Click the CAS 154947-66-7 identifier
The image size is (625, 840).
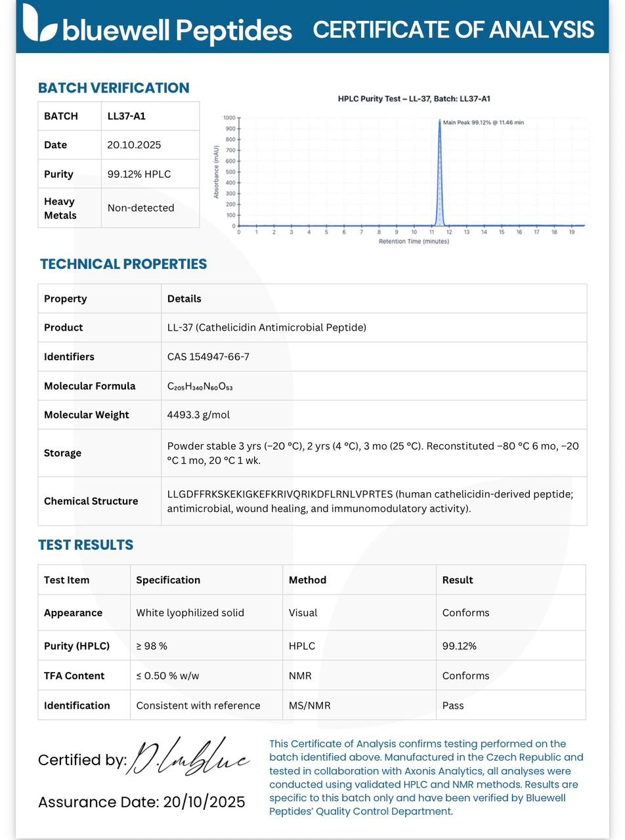(208, 357)
